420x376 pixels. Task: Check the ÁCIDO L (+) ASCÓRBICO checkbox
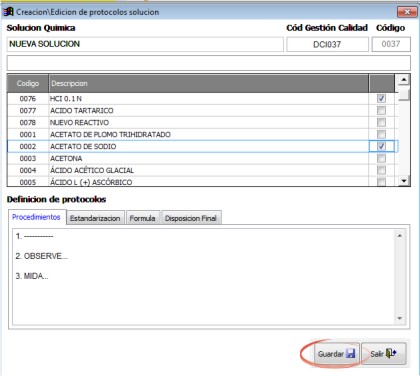point(381,182)
